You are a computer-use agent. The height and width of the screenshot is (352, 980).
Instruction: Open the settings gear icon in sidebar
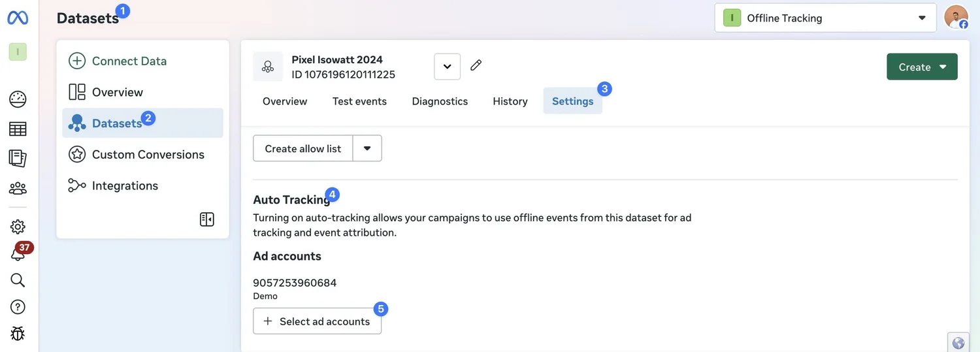click(18, 227)
